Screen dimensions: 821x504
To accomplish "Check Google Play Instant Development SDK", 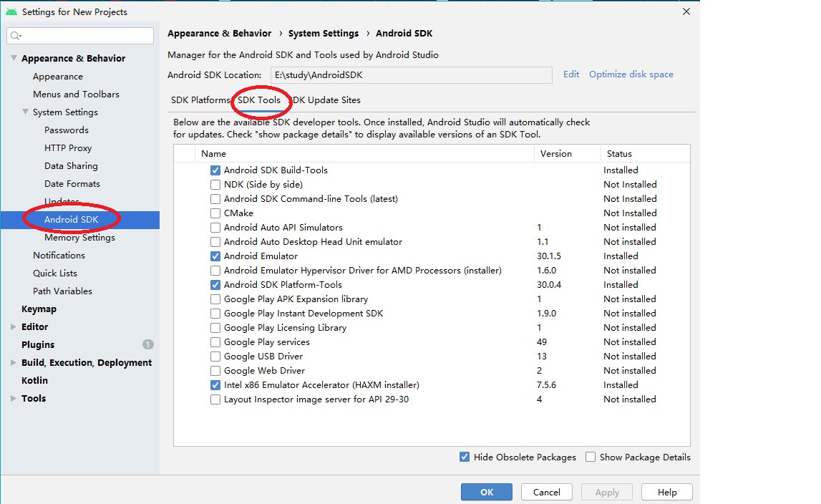I will pos(215,314).
